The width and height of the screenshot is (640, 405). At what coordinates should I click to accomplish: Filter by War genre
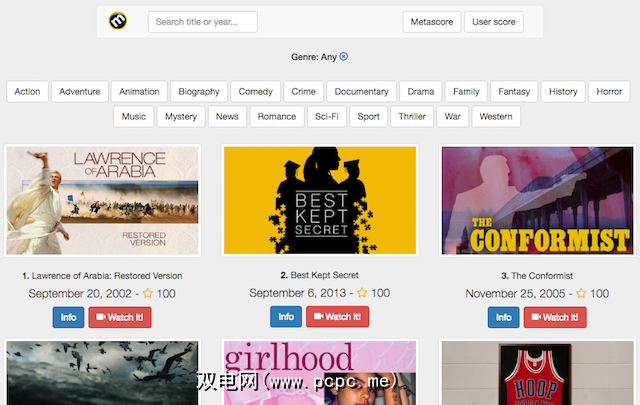point(452,116)
